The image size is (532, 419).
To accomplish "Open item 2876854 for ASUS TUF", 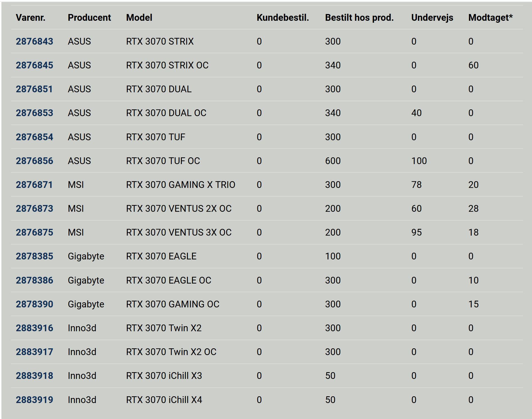I will click(34, 137).
